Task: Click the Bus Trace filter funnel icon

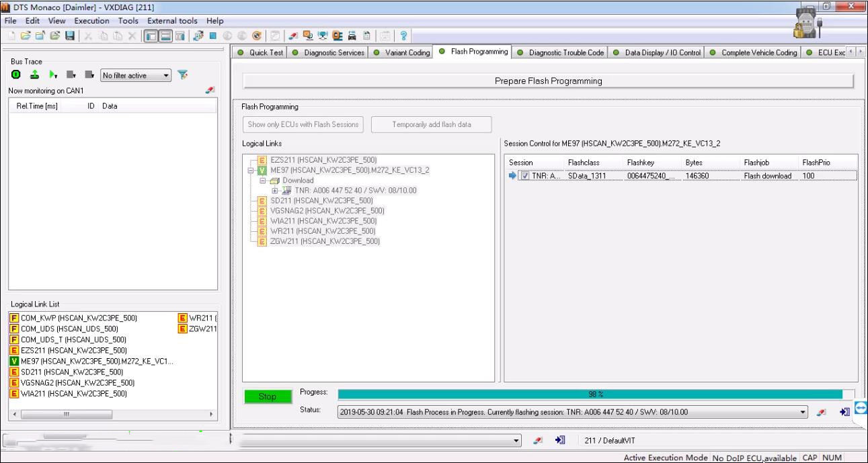Action: pos(184,75)
